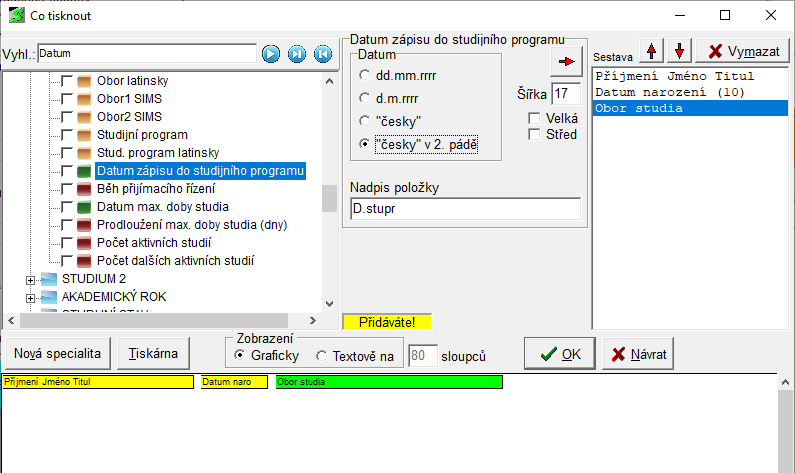Enable the Velká checkbox
The height and width of the screenshot is (473, 795).
tap(535, 118)
